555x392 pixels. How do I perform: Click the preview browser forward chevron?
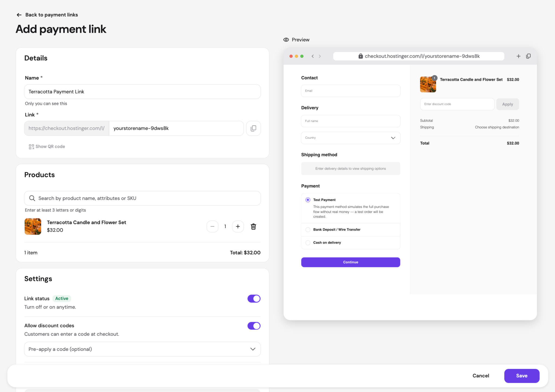[x=320, y=56]
